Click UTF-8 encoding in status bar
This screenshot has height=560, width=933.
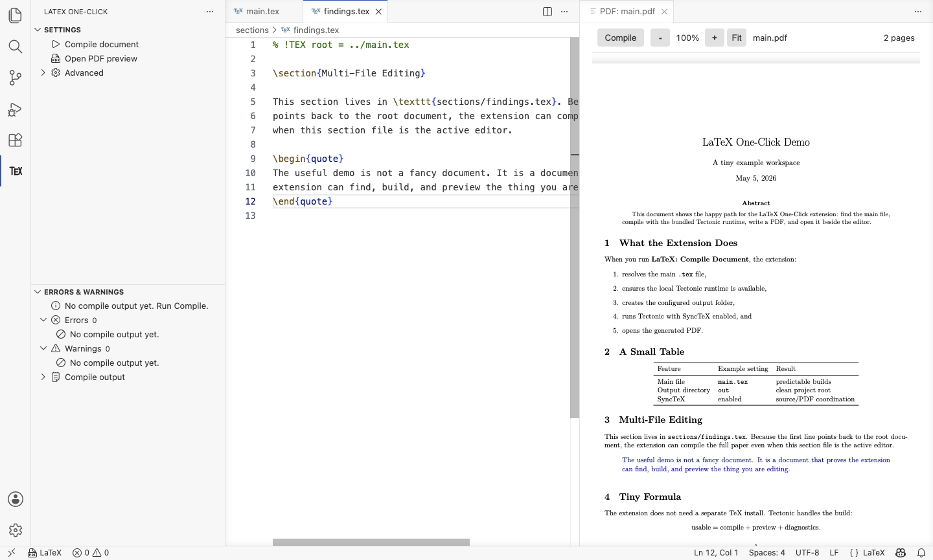pos(807,553)
